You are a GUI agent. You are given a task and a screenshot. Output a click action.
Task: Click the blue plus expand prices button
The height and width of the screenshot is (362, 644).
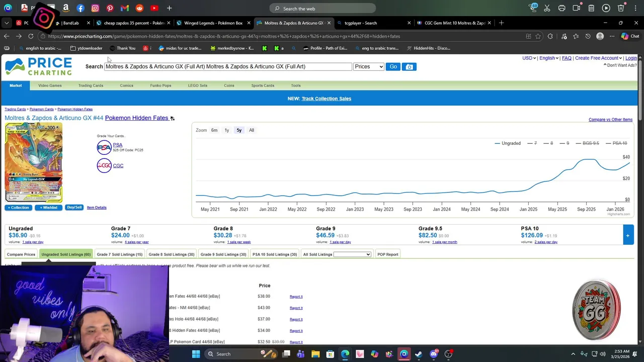click(628, 235)
